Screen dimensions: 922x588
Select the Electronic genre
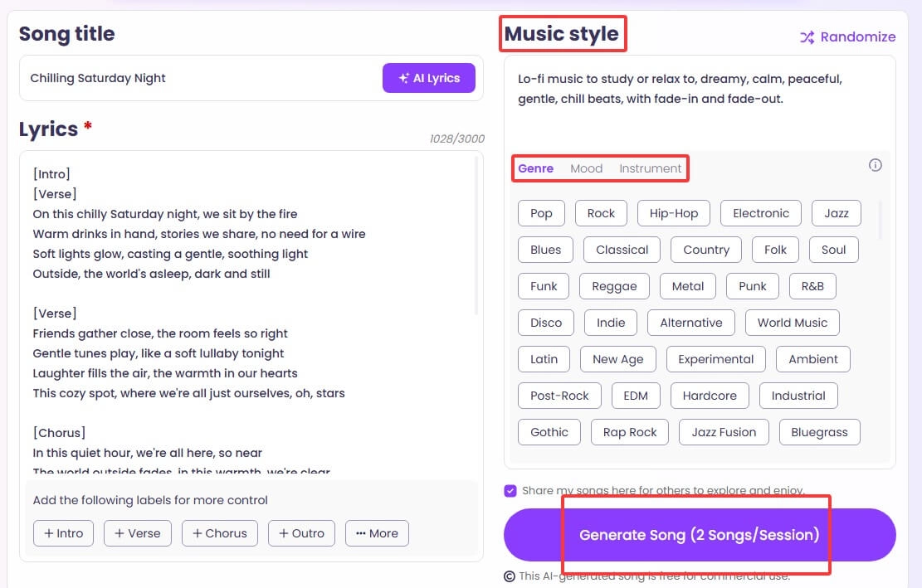(760, 213)
